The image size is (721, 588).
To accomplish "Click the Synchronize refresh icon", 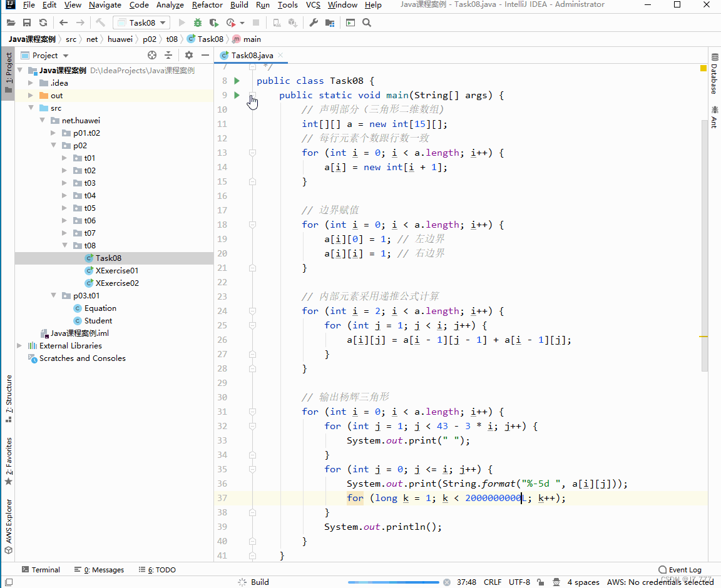I will pyautogui.click(x=43, y=23).
